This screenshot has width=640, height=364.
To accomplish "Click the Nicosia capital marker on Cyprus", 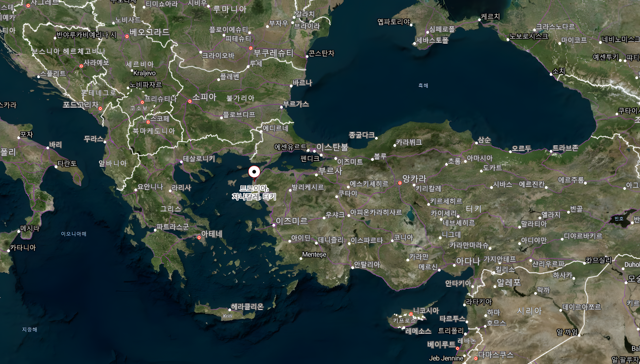I will [411, 314].
